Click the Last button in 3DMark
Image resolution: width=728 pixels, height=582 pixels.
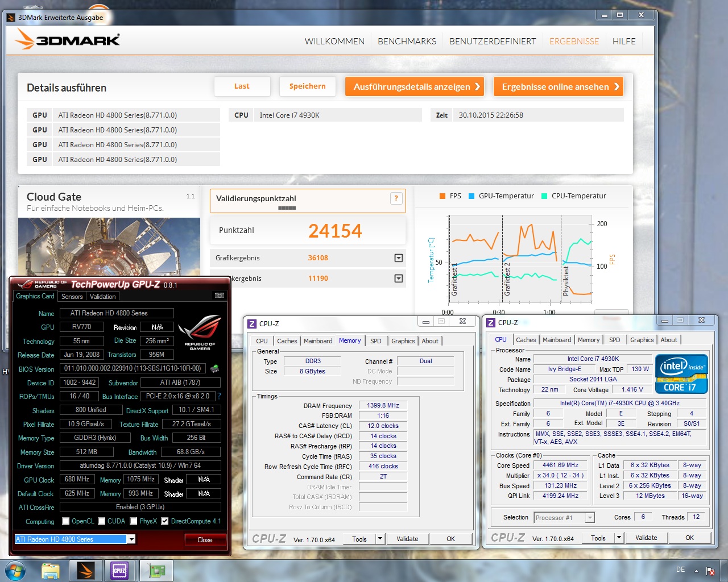[x=242, y=86]
